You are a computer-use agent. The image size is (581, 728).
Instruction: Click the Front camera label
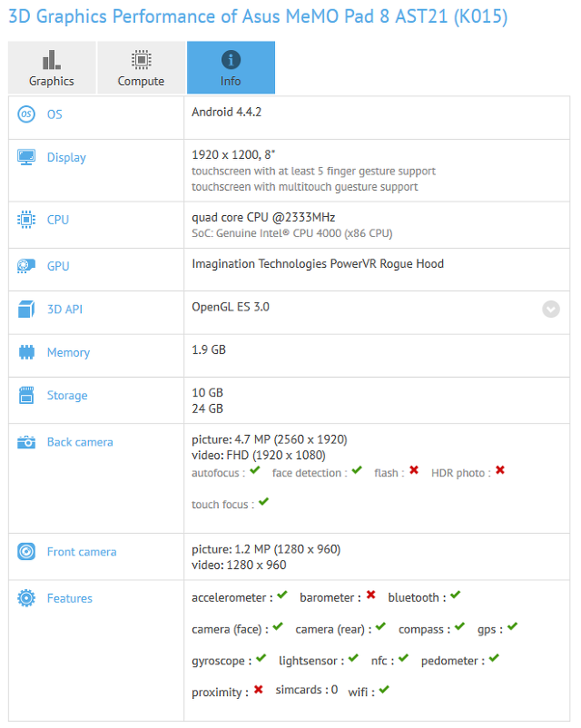(82, 552)
